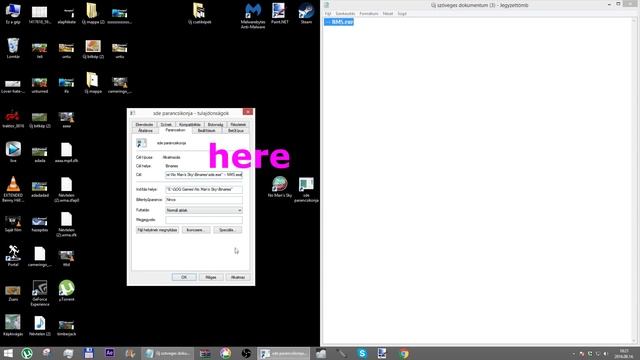Open Adobe After Effects from the taskbar
640x360 pixels.
[109, 353]
